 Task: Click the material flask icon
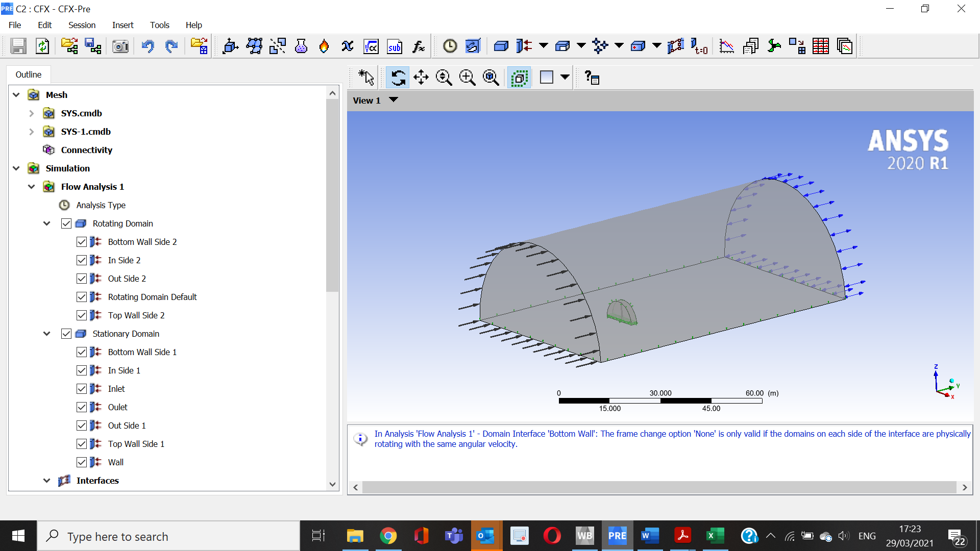pos(301,46)
